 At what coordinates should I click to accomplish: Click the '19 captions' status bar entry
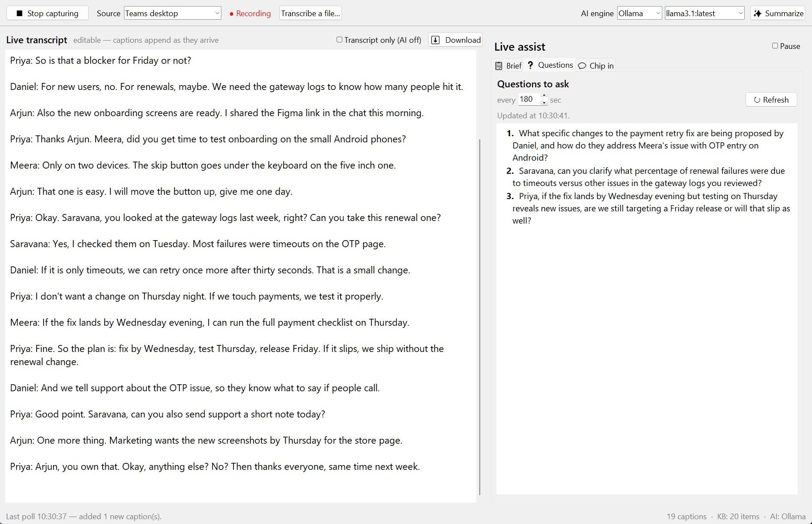pos(686,517)
